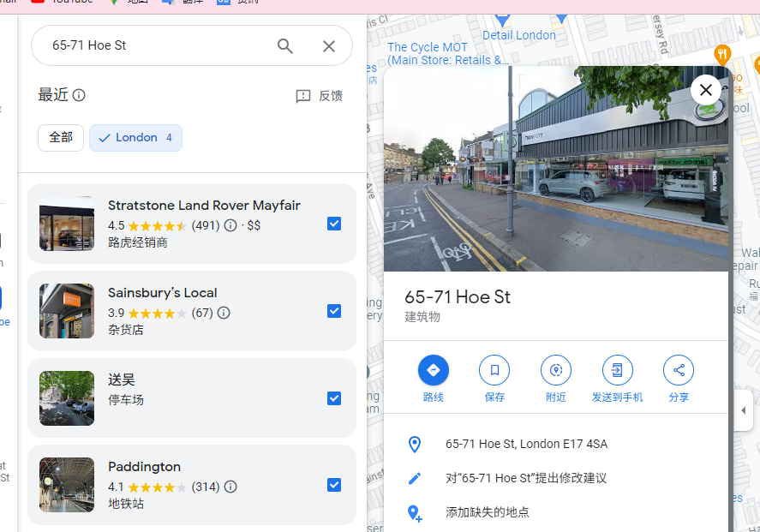Click the add missing place pin icon

point(415,513)
